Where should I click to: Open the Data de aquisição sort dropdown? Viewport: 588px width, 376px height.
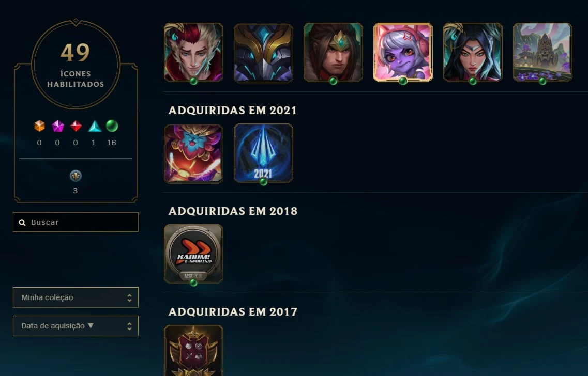click(76, 326)
